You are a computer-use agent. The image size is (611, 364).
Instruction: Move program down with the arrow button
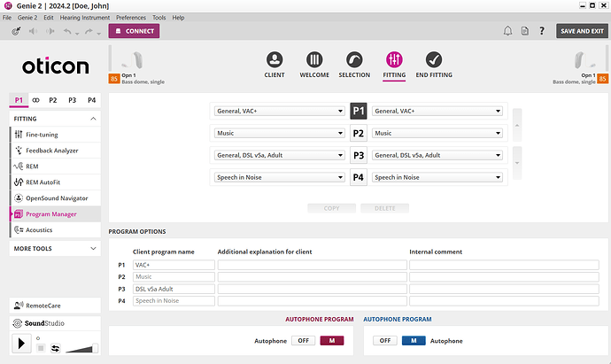517,163
